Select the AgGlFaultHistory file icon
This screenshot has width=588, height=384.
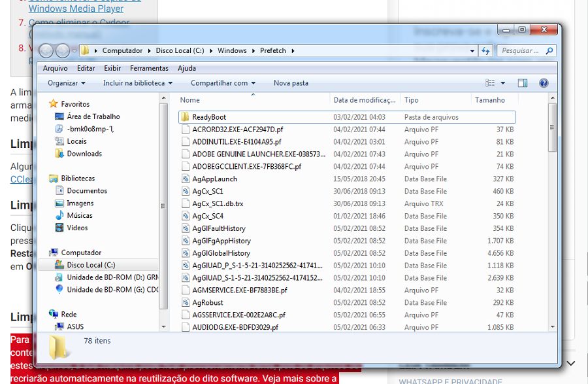(186, 228)
